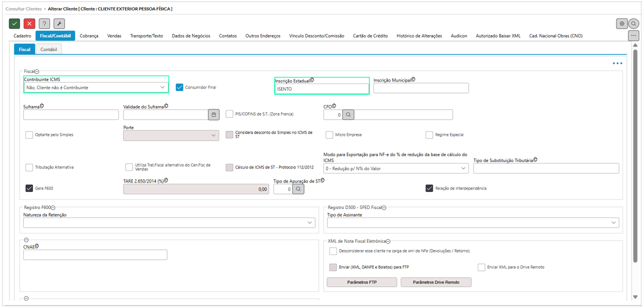This screenshot has width=644, height=307.
Task: Open the Porte dropdown
Action: pos(171,135)
